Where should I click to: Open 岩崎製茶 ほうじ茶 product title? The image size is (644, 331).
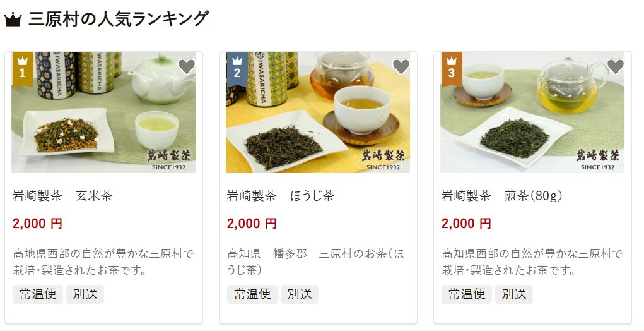tap(281, 195)
